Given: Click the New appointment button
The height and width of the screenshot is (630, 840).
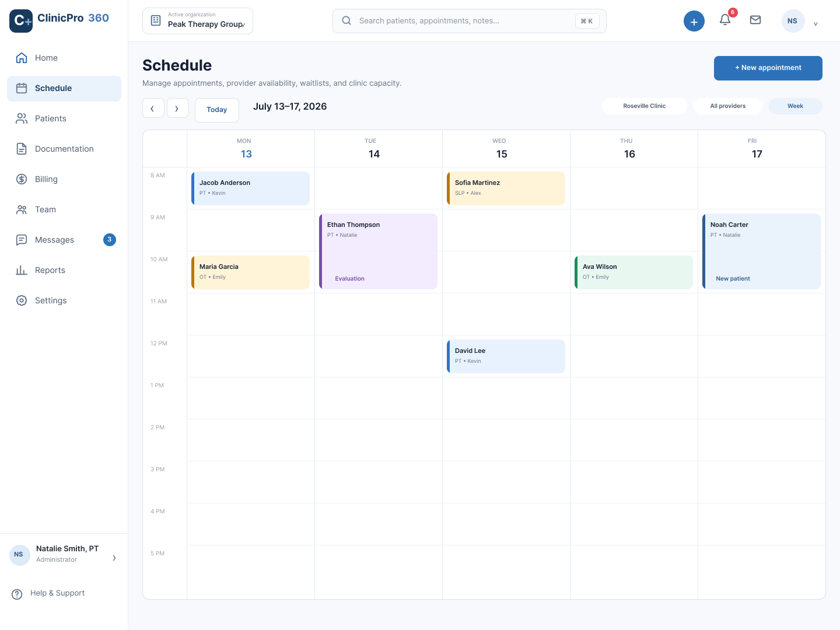Looking at the screenshot, I should coord(768,68).
